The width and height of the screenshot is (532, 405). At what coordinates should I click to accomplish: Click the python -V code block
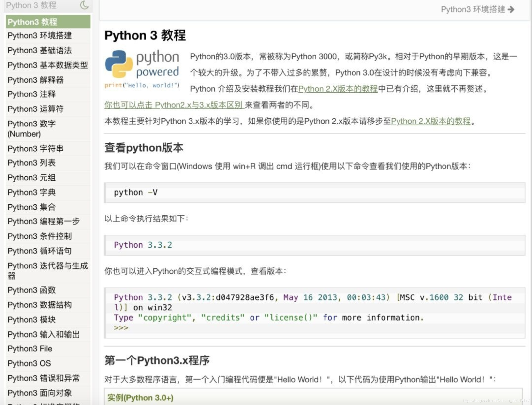[x=314, y=193]
